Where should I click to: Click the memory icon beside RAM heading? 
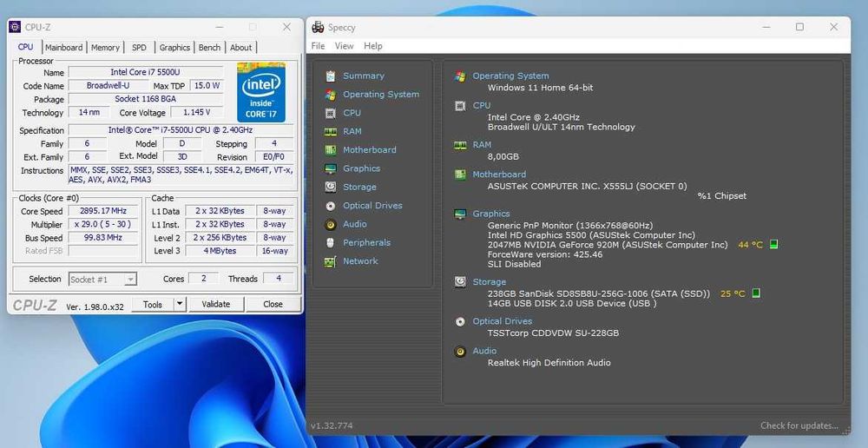pos(460,145)
